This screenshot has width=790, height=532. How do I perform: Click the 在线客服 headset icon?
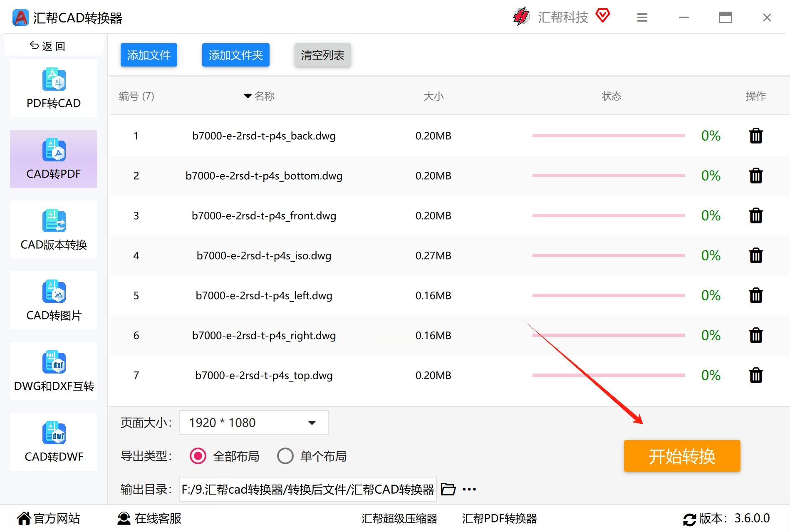pyautogui.click(x=124, y=518)
